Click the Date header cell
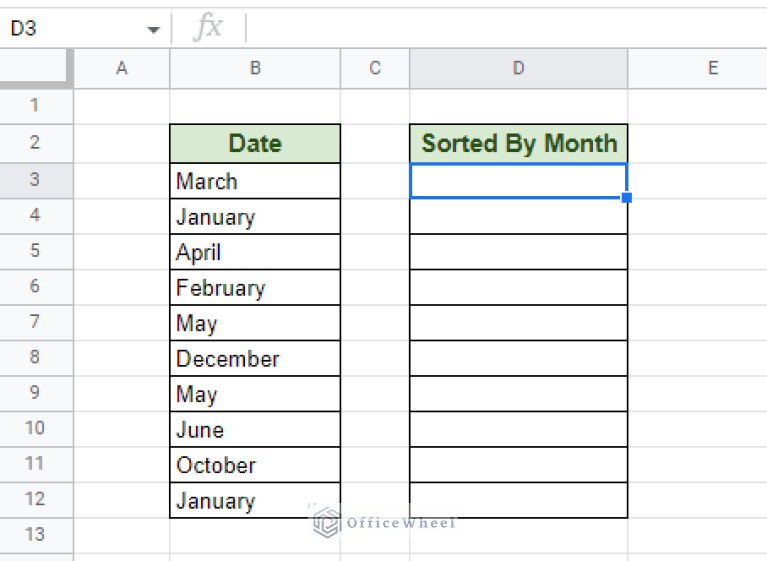 click(255, 144)
